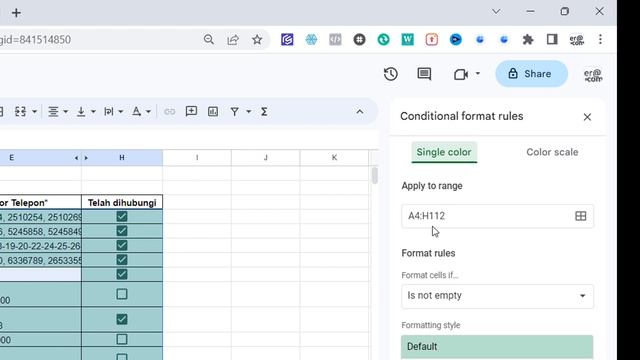Expand text wrapping dropdown arrow
The height and width of the screenshot is (360, 640).
coord(120,111)
